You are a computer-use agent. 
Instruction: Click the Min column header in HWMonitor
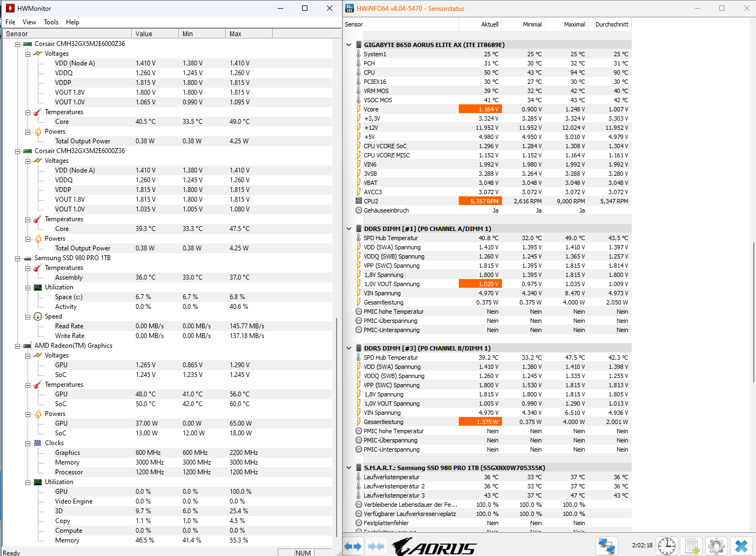202,34
